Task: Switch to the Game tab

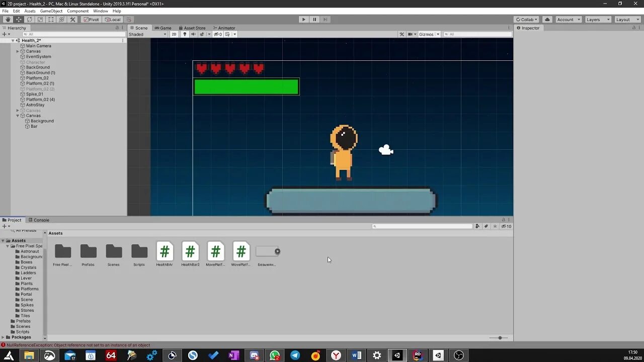Action: pos(163,28)
